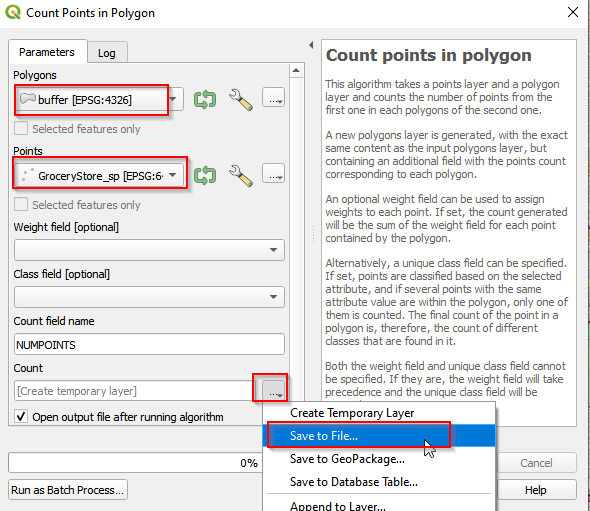590x511 pixels.
Task: Browse for Points layer with ellipsis button
Action: tap(274, 174)
